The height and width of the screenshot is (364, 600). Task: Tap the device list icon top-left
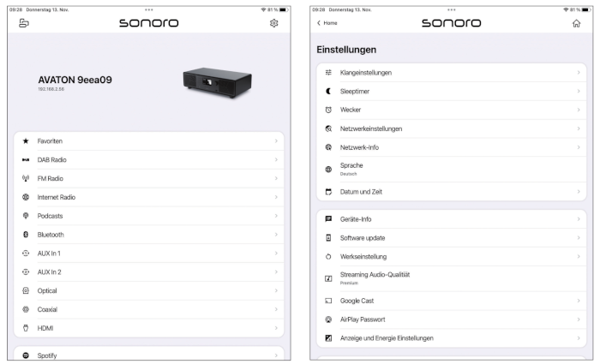[24, 23]
